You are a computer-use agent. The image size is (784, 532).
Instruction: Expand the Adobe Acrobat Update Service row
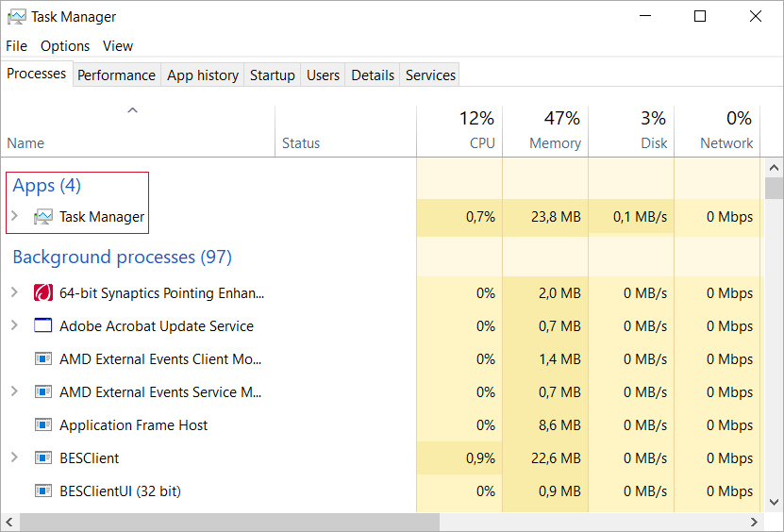tap(14, 326)
